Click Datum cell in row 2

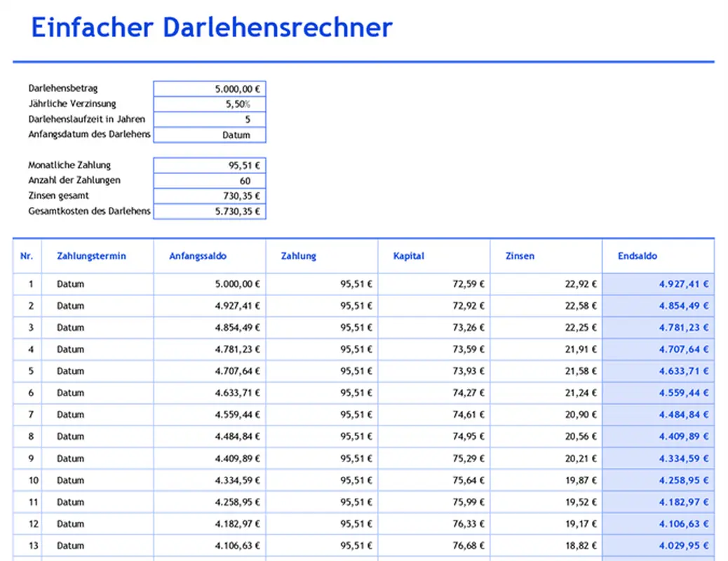(97, 306)
